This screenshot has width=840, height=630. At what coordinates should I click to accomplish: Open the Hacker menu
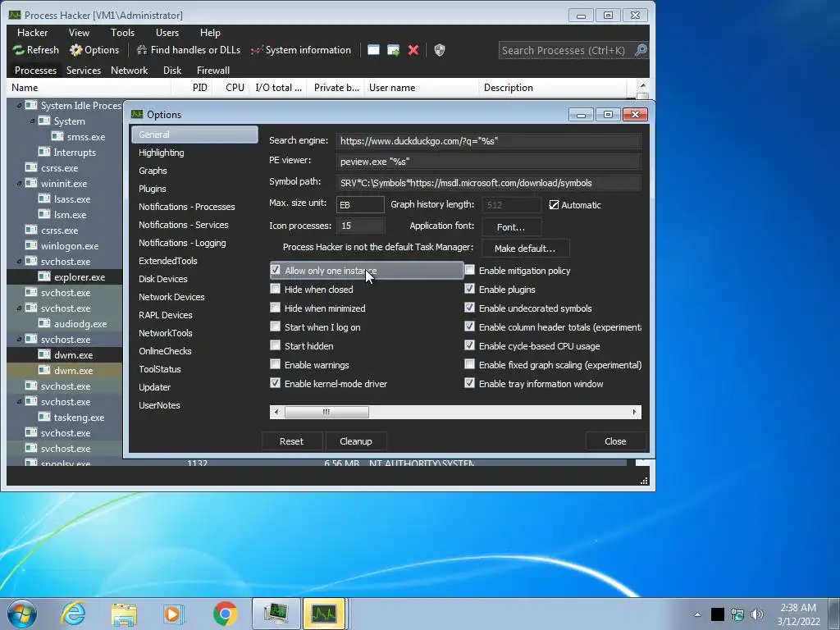(x=32, y=33)
